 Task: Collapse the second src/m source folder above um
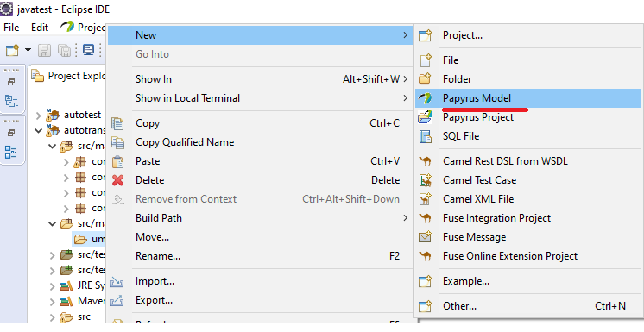point(52,224)
